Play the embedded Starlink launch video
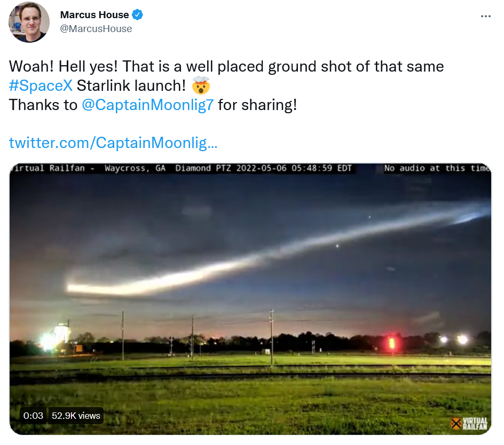This screenshot has width=504, height=445. pyautogui.click(x=250, y=299)
